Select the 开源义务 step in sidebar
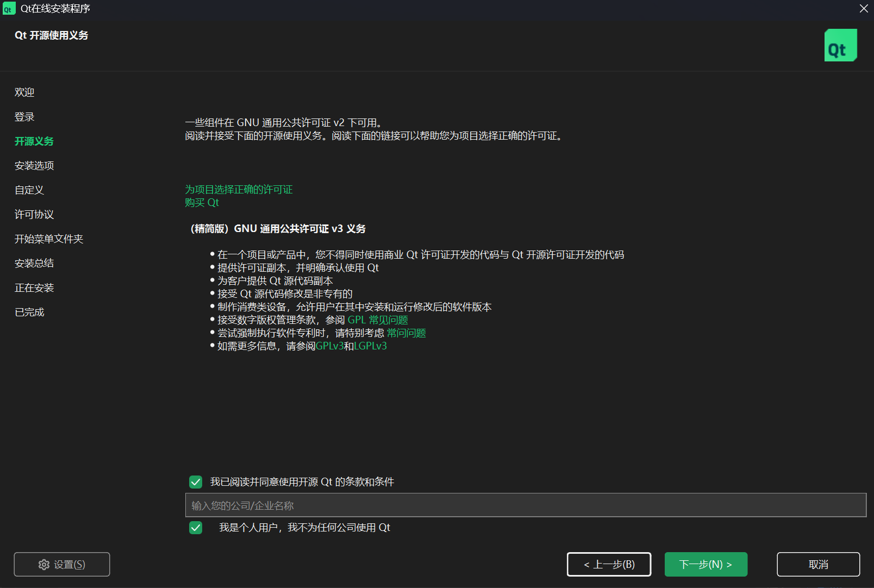This screenshot has width=874, height=588. pyautogui.click(x=34, y=141)
